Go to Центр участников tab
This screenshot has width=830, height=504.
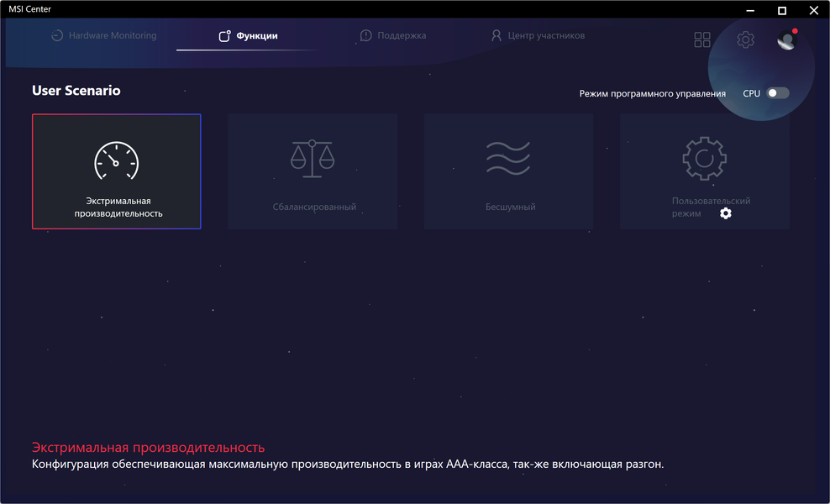[538, 35]
